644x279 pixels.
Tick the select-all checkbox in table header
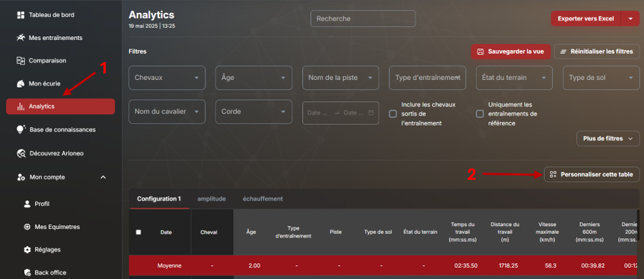click(x=138, y=232)
